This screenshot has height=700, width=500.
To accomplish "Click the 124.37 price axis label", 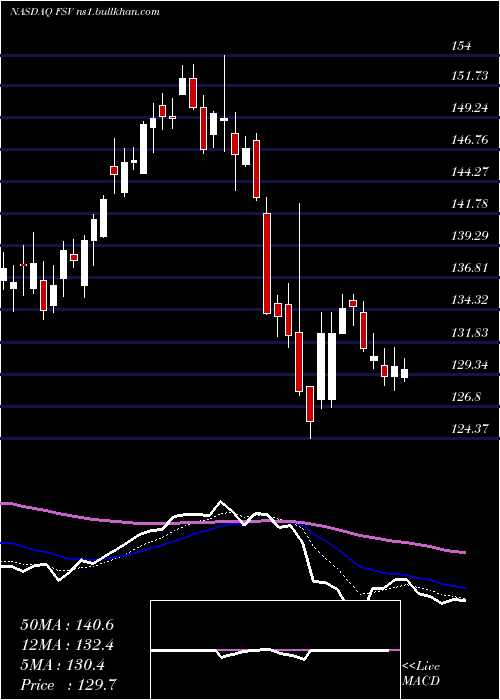I will pos(470,429).
